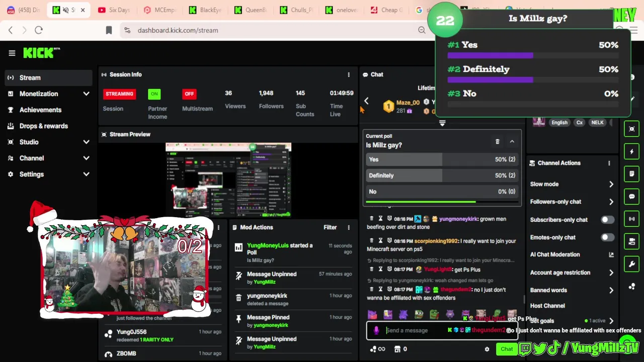This screenshot has height=362, width=644.
Task: Click the purple microphone icon in message box
Action: pos(376,330)
